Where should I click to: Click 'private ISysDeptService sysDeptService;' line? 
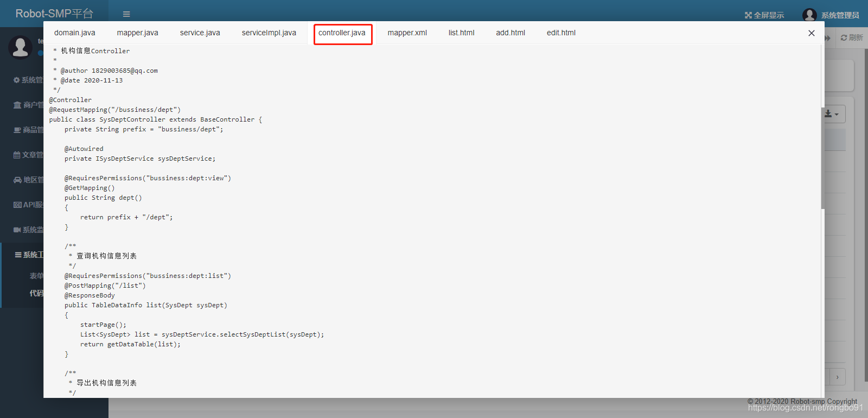(140, 159)
